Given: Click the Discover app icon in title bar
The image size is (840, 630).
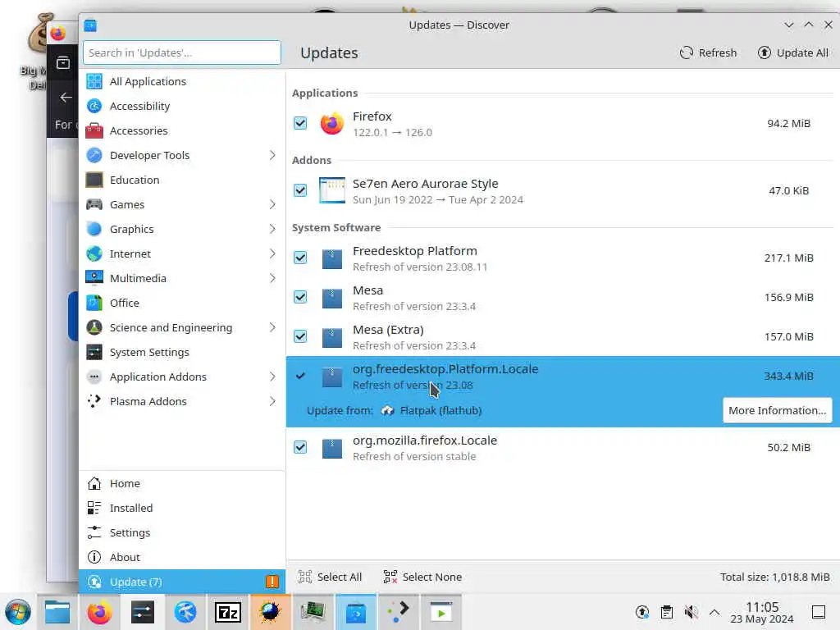Looking at the screenshot, I should [x=90, y=25].
